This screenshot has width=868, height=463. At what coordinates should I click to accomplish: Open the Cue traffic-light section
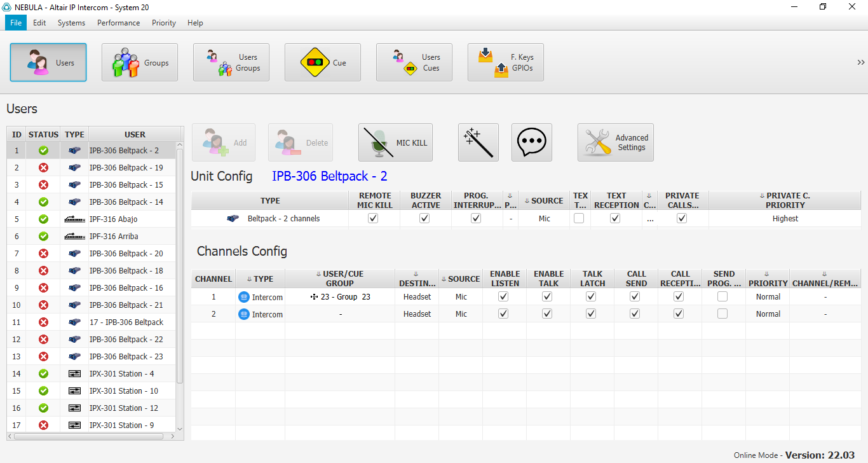(323, 62)
